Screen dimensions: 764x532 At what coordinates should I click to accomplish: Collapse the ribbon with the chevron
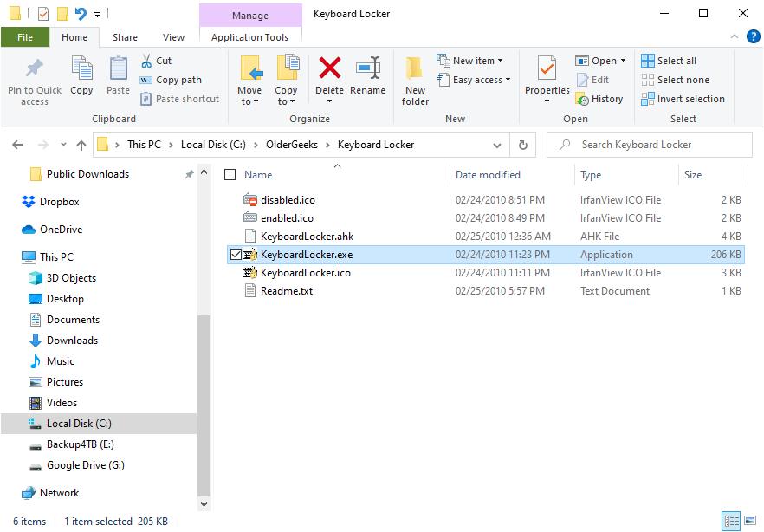pos(735,36)
